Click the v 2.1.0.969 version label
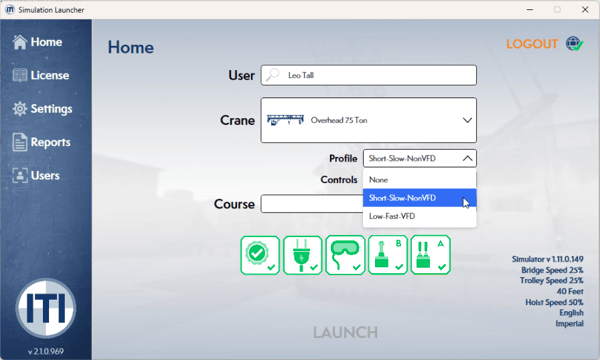The height and width of the screenshot is (360, 600). tap(46, 351)
